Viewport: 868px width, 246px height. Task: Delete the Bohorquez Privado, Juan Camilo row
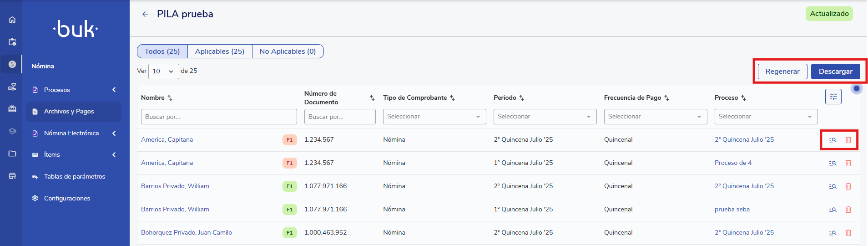click(x=848, y=233)
